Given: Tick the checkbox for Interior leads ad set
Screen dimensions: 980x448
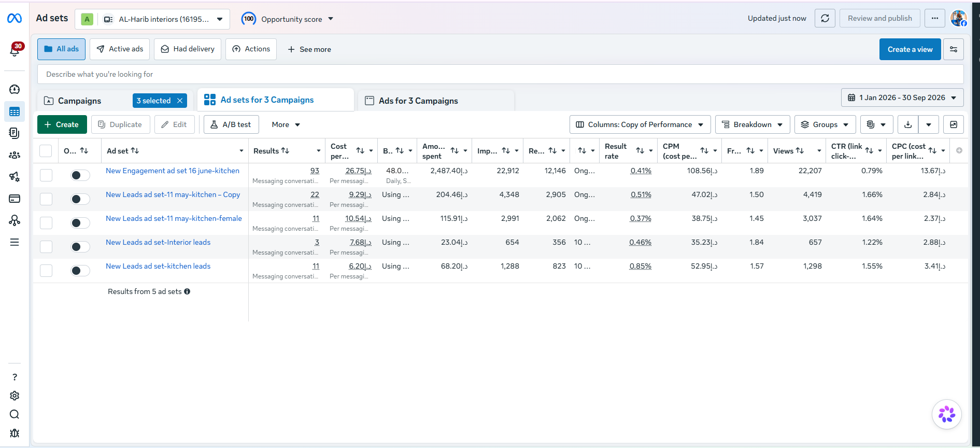Looking at the screenshot, I should [x=46, y=247].
